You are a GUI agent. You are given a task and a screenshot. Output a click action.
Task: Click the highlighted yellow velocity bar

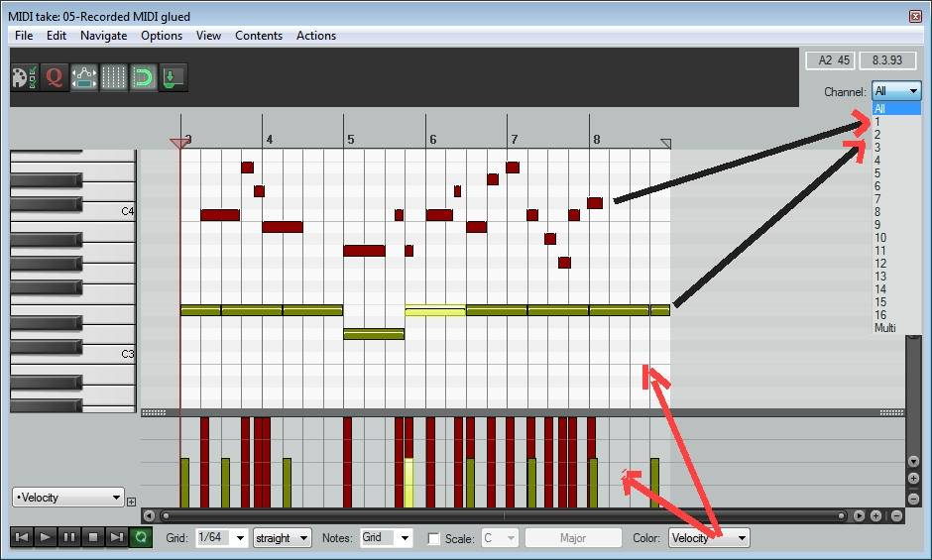(x=408, y=483)
